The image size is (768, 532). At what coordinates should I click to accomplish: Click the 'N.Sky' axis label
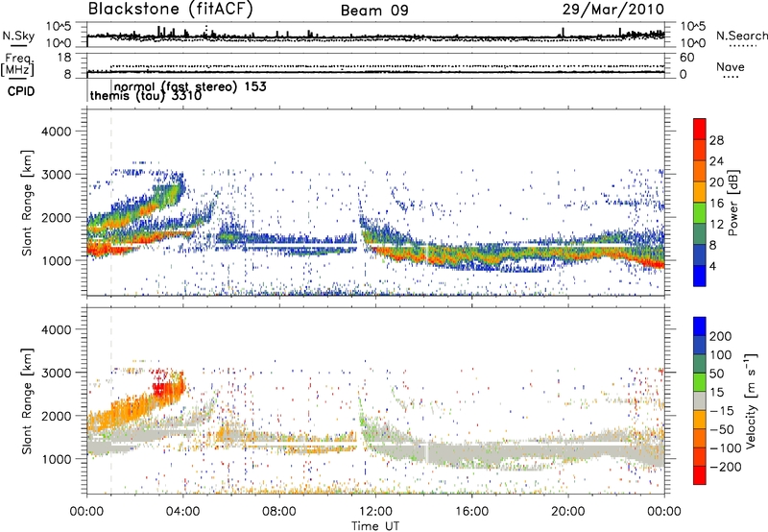(x=18, y=36)
